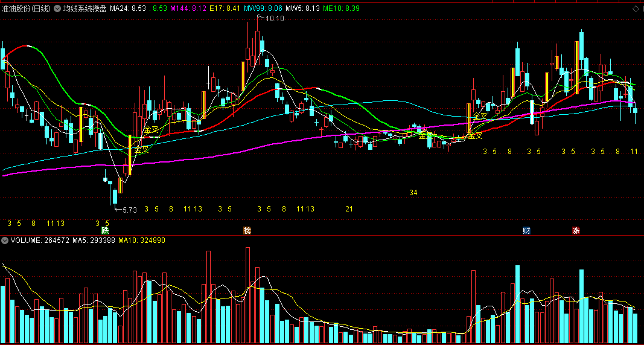Click the yellow 21 day-count marker
This screenshot has width=644, height=345.
coord(349,209)
